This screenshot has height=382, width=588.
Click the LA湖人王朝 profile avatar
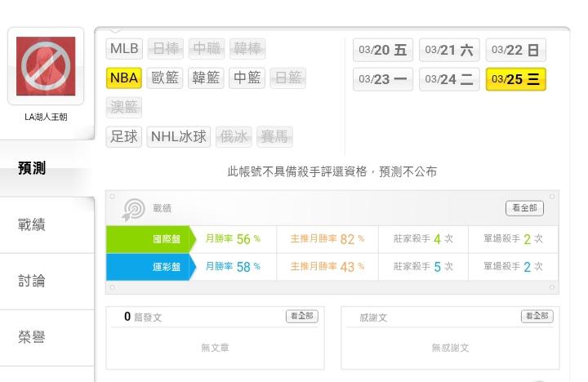46,66
